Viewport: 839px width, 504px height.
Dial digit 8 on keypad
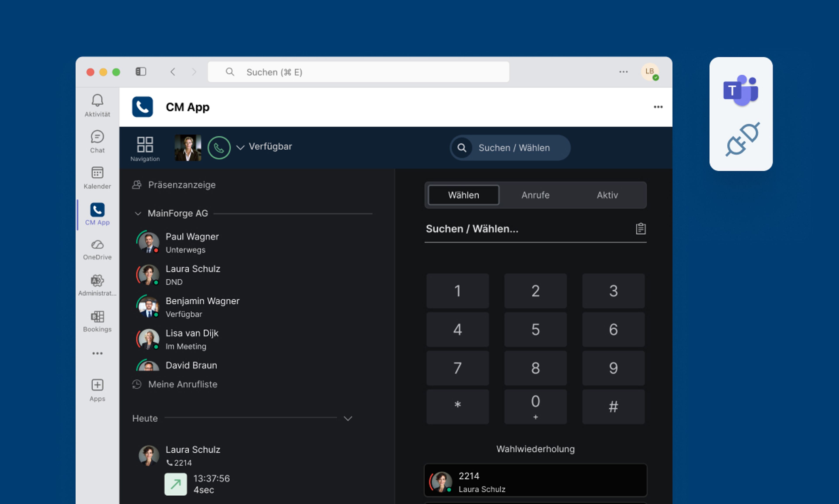pos(535,368)
